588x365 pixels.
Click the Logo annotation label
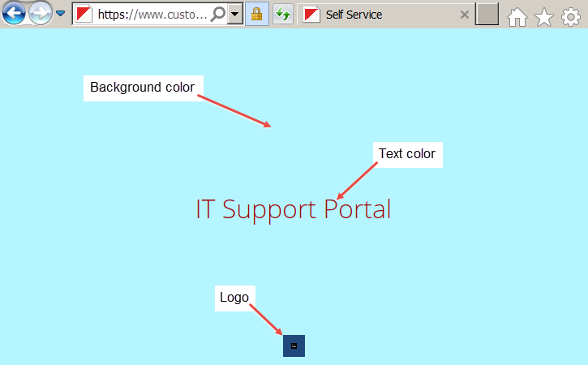[x=234, y=298]
